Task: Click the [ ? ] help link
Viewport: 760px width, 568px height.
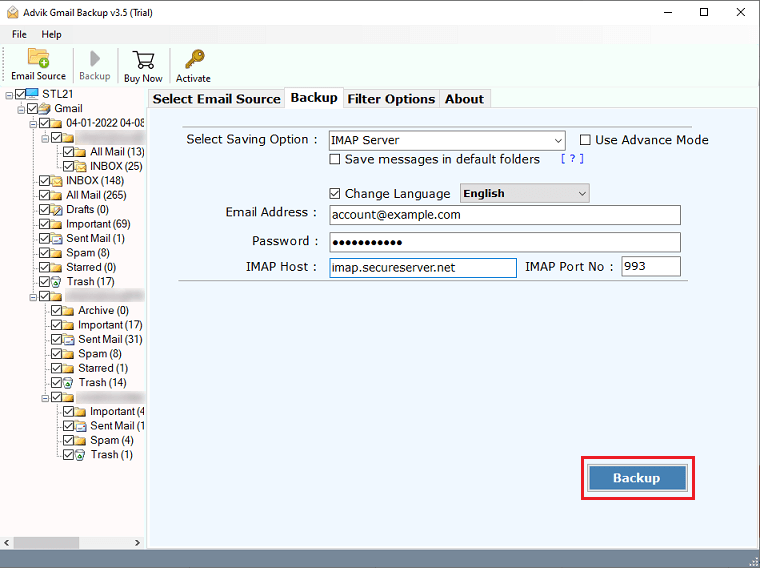Action: click(572, 159)
